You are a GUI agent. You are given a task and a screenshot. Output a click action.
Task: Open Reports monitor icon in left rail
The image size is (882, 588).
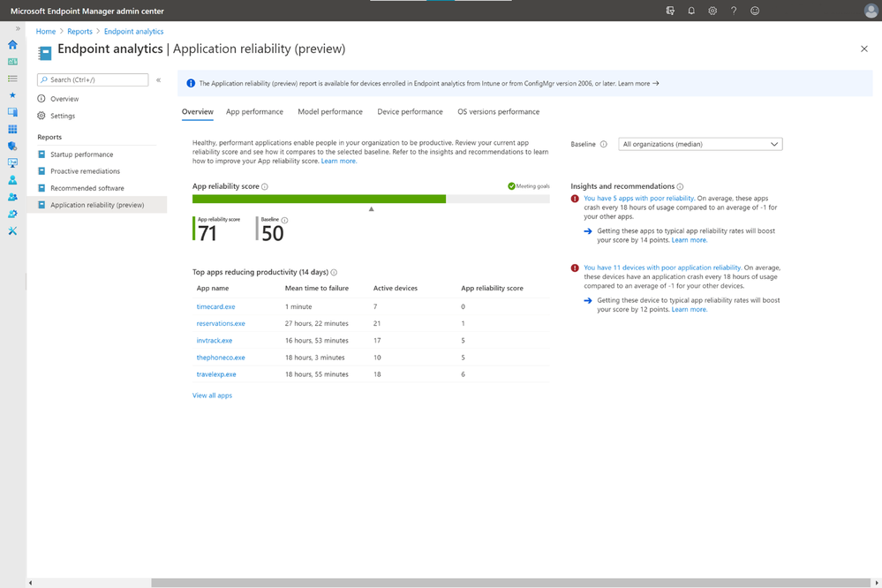tap(12, 162)
